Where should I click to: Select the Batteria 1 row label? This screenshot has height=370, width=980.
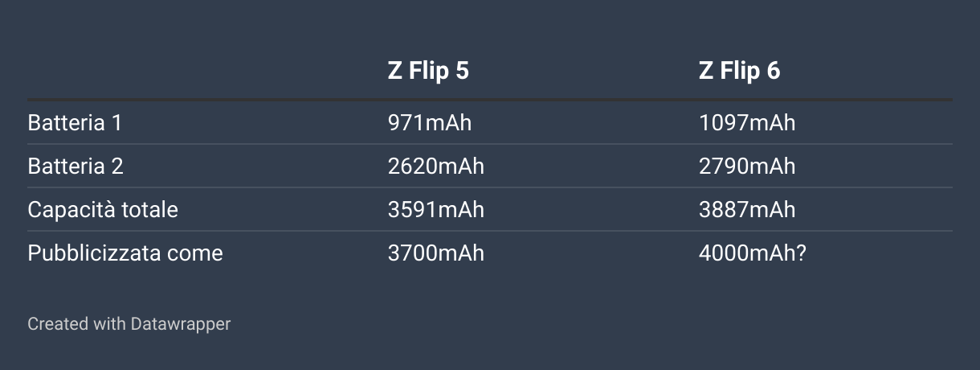coord(75,123)
